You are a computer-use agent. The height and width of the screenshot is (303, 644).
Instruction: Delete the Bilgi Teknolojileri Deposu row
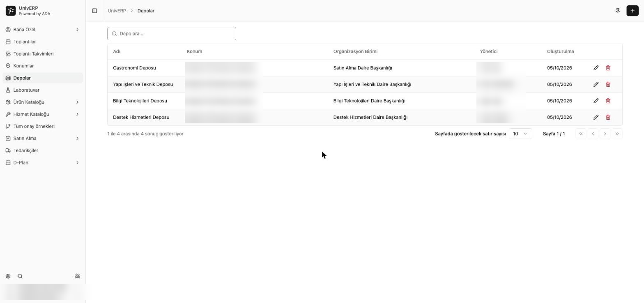[608, 101]
